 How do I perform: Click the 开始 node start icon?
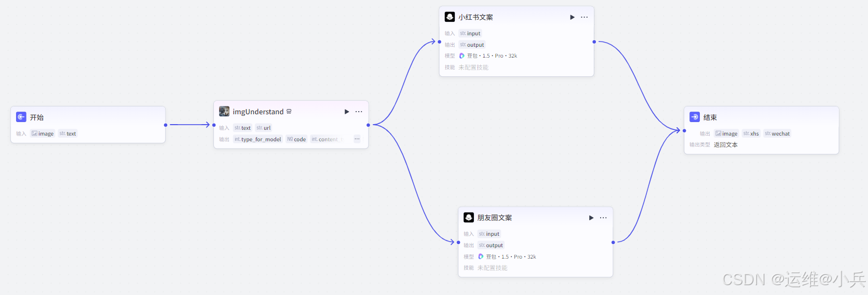click(x=21, y=117)
